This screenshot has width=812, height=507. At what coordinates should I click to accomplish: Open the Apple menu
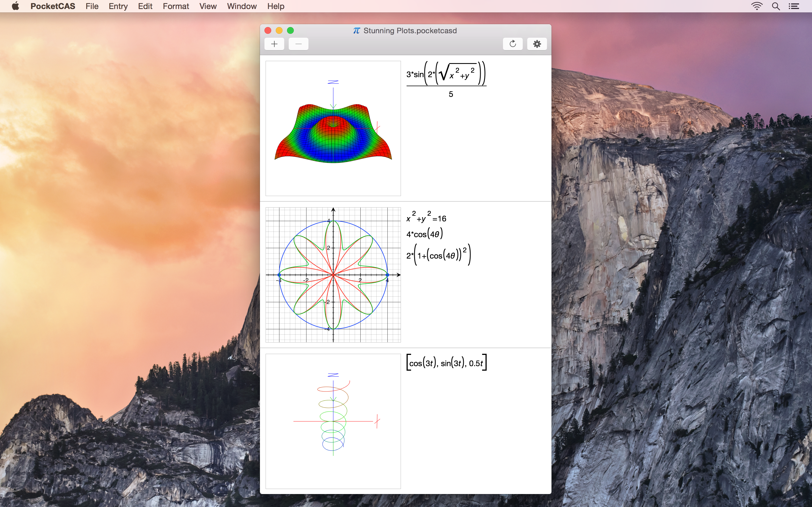click(x=16, y=6)
